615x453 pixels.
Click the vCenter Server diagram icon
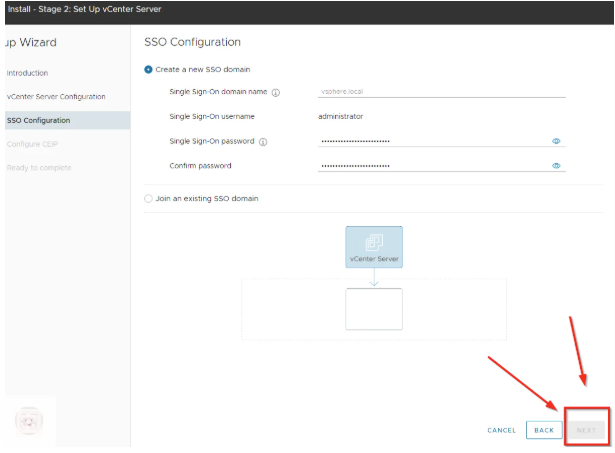pos(374,247)
